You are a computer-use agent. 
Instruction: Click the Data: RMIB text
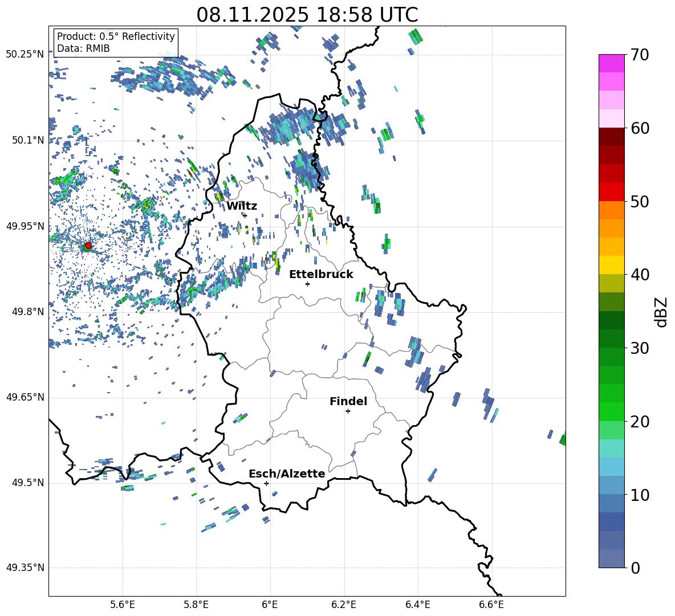(83, 48)
